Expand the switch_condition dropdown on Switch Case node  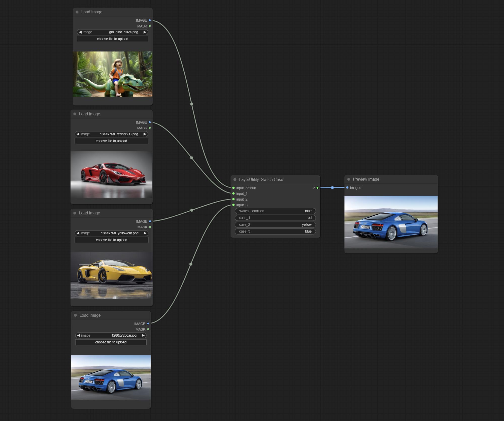[275, 211]
